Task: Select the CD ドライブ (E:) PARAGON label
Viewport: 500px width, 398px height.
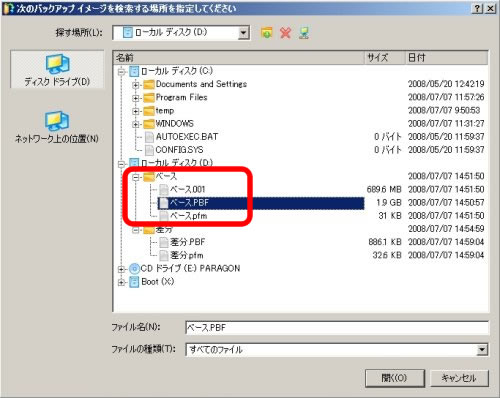Action: tap(190, 269)
